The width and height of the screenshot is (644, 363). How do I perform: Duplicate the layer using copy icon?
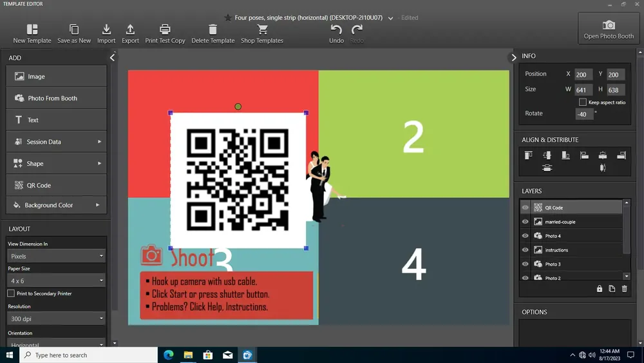click(x=612, y=289)
